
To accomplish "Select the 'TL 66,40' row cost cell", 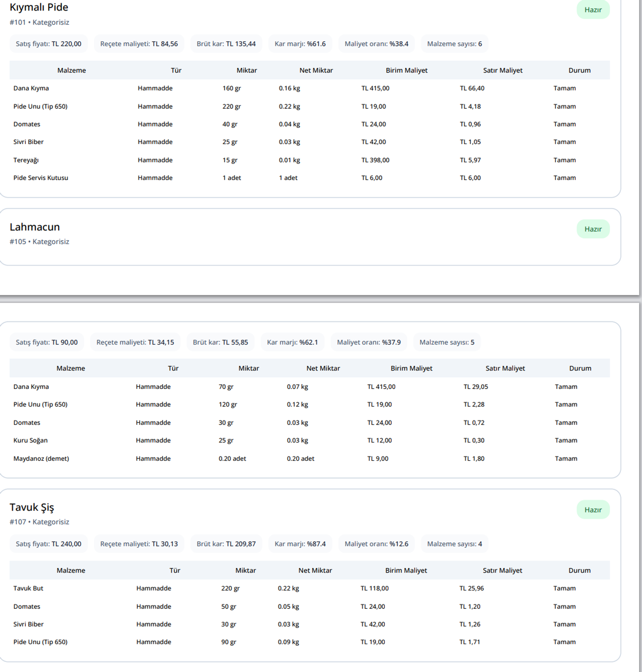I will pyautogui.click(x=472, y=88).
